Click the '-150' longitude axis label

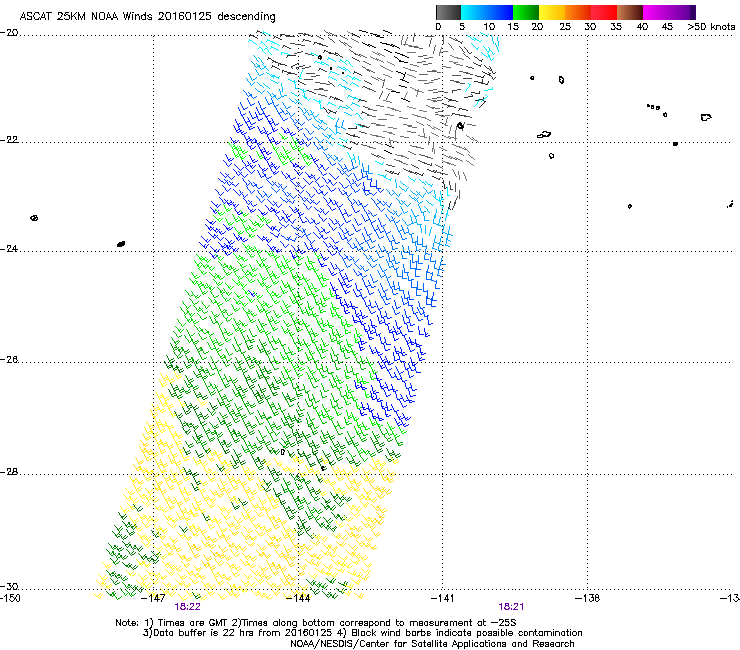10,599
